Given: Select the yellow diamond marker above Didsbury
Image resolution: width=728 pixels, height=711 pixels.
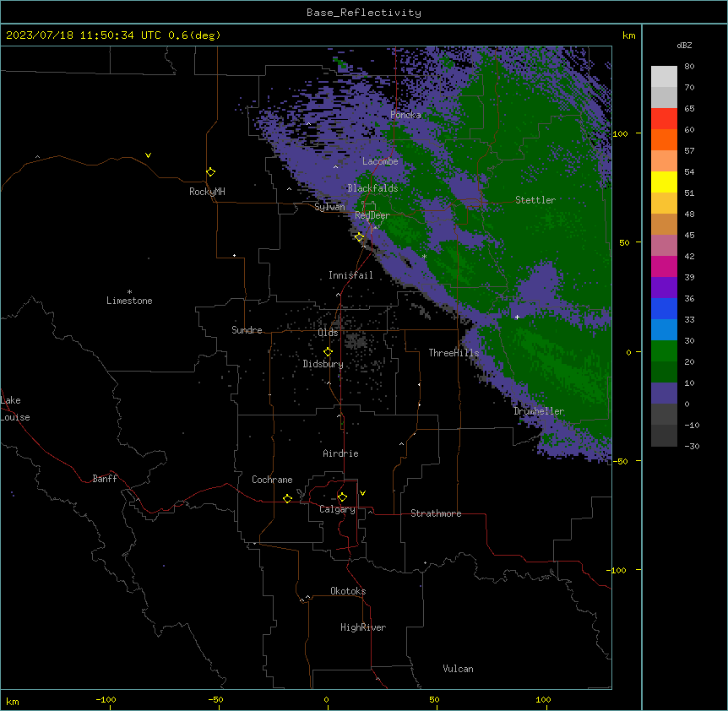Looking at the screenshot, I should pyautogui.click(x=328, y=352).
